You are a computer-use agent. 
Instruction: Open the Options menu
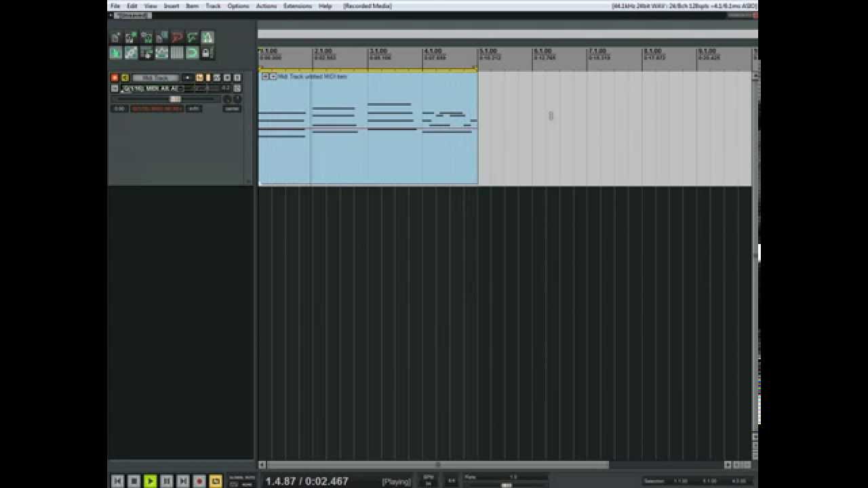click(238, 6)
